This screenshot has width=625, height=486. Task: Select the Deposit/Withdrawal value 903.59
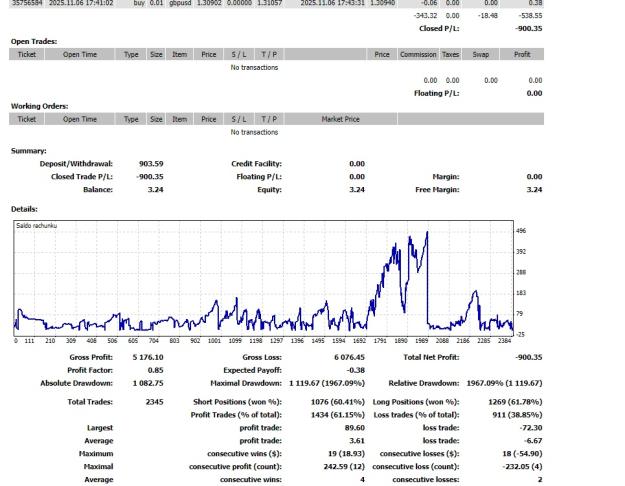click(x=151, y=163)
